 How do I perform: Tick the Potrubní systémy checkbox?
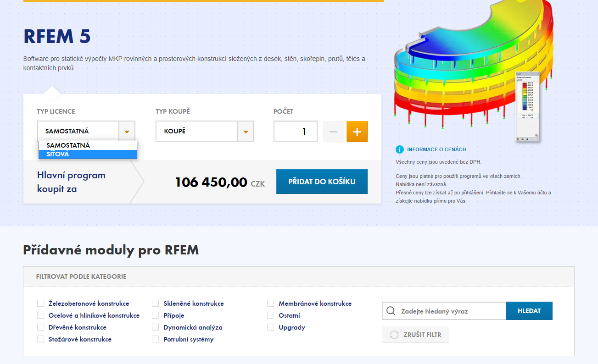(156, 339)
